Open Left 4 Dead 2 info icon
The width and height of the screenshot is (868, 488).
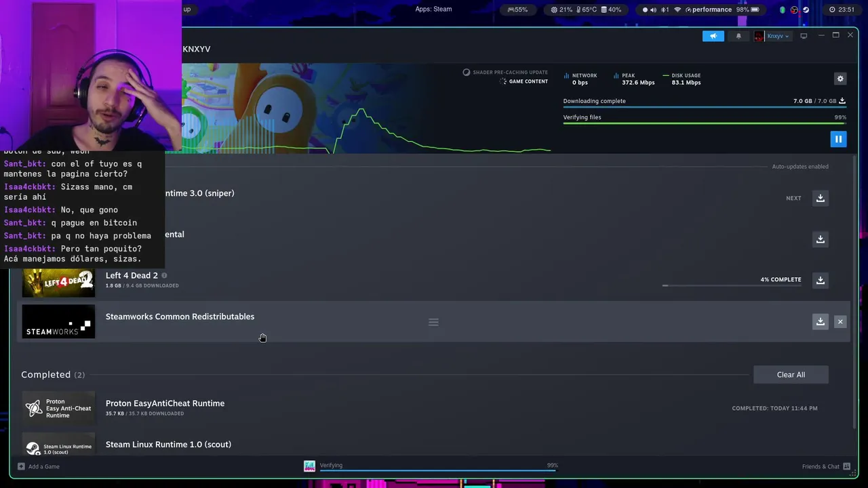[x=164, y=275]
